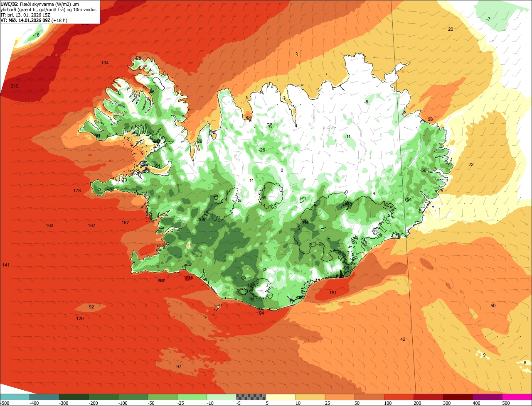Click the value -7 on the map
This screenshot has height=406, width=532.
pyautogui.click(x=488, y=19)
